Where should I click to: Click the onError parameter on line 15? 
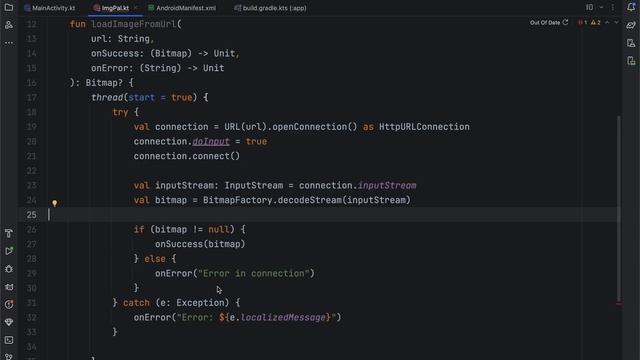[109, 68]
